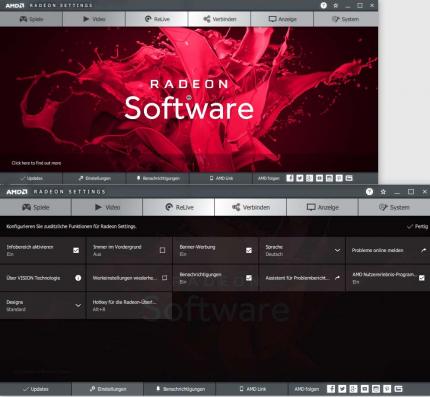This screenshot has height=397, width=430.
Task: Click 'Click here to find out more' link
Action: pyautogui.click(x=36, y=163)
